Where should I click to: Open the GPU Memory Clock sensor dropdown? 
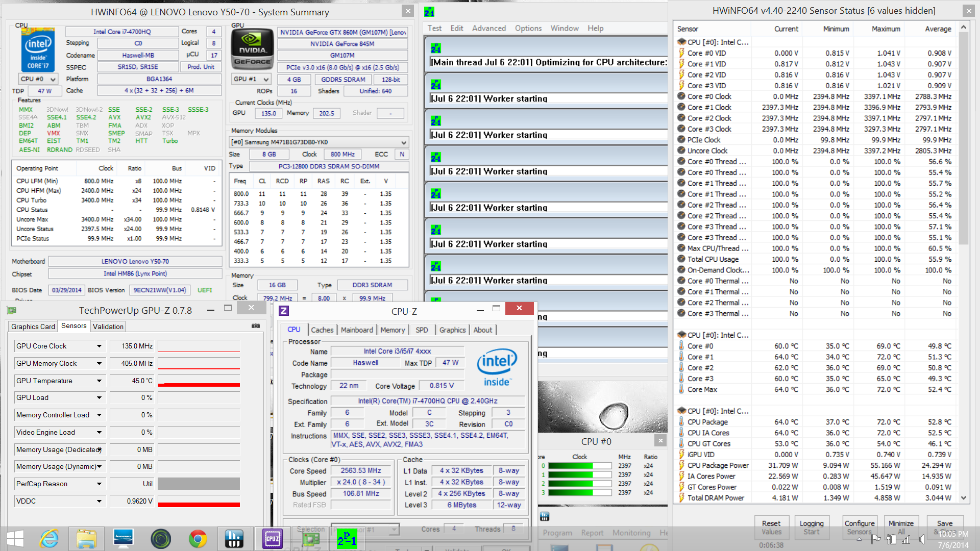[x=99, y=364]
